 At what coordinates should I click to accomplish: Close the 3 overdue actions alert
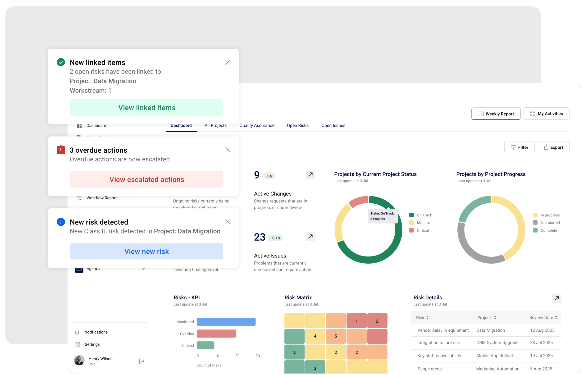click(x=228, y=150)
